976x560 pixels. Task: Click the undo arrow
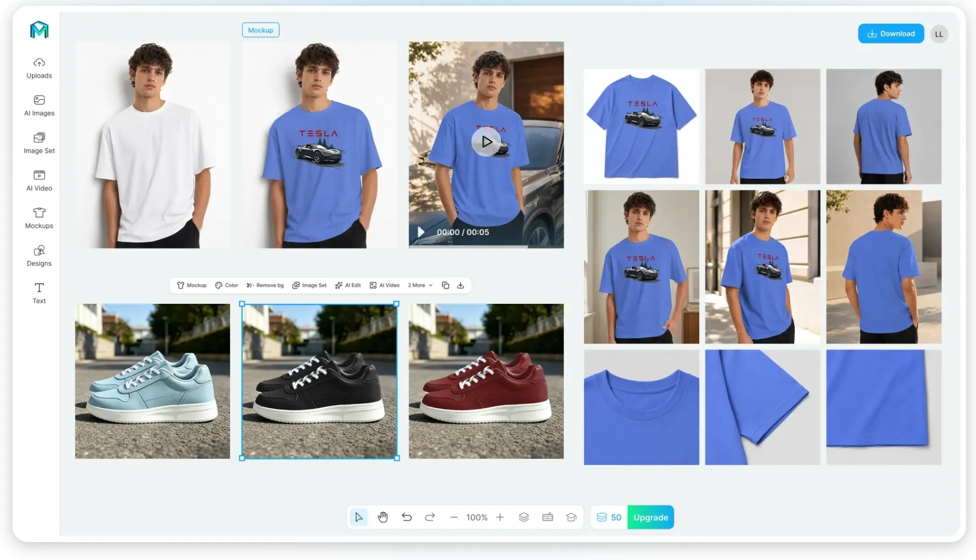point(407,518)
